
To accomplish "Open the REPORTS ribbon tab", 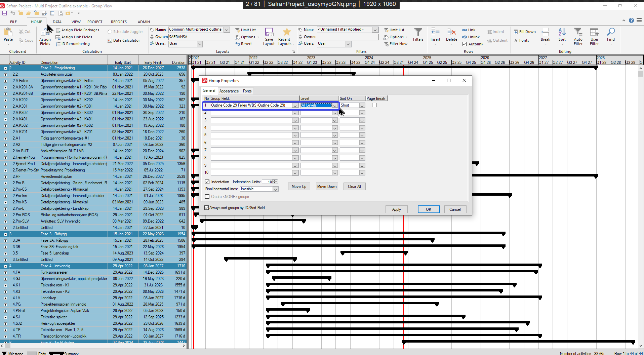I will 119,22.
